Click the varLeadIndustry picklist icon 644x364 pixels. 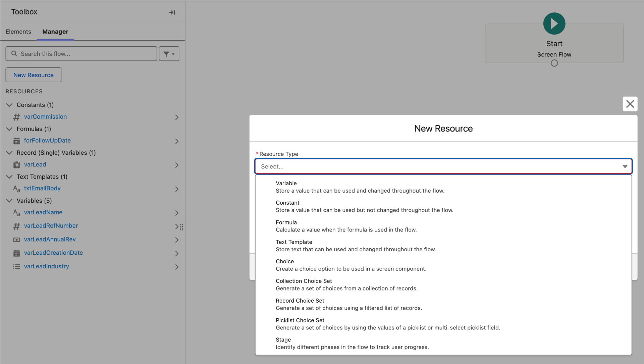(17, 267)
